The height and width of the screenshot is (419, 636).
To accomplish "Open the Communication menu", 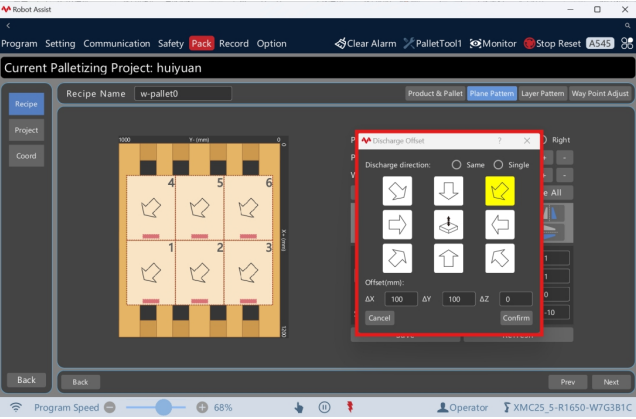I will click(x=117, y=43).
